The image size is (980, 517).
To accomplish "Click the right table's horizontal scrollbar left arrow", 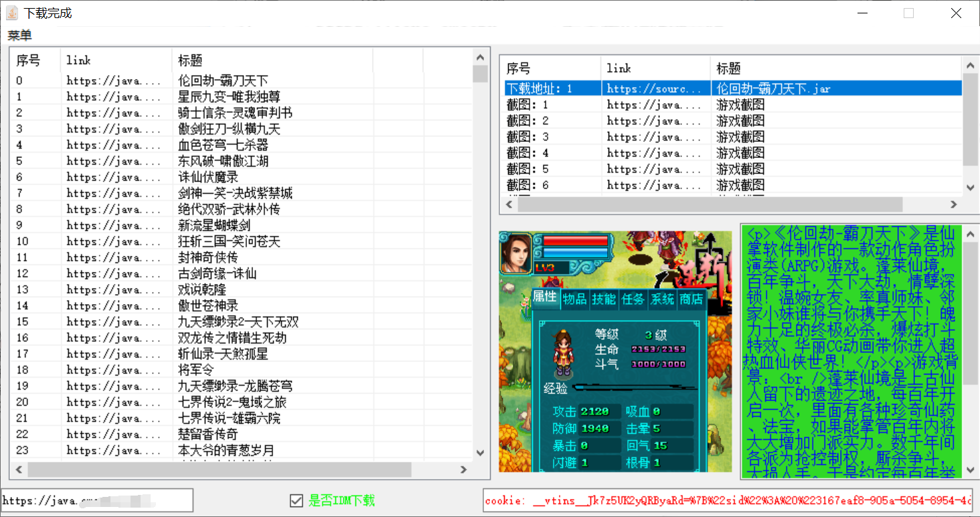I will click(x=509, y=204).
